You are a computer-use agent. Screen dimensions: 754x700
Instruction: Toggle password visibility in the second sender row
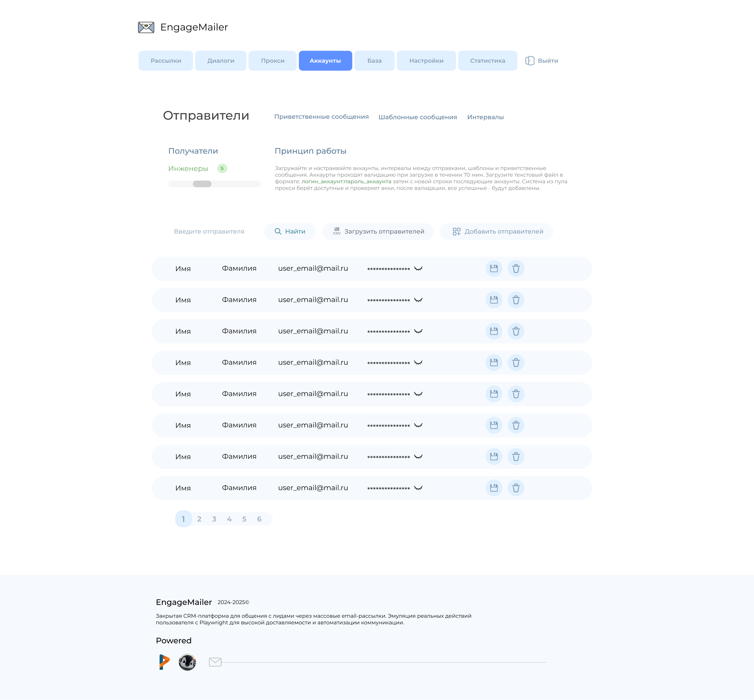[418, 300]
